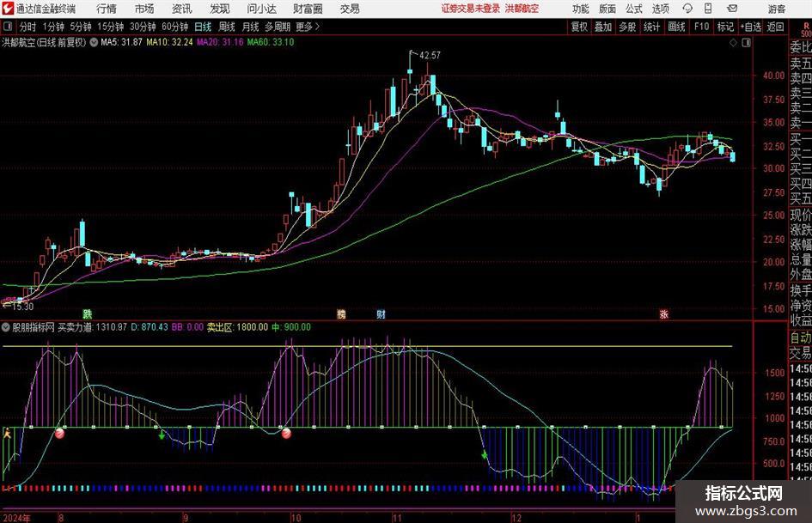This screenshot has height=523, width=812.
Task: Click the green 跌 marker on chart
Action: coord(87,313)
